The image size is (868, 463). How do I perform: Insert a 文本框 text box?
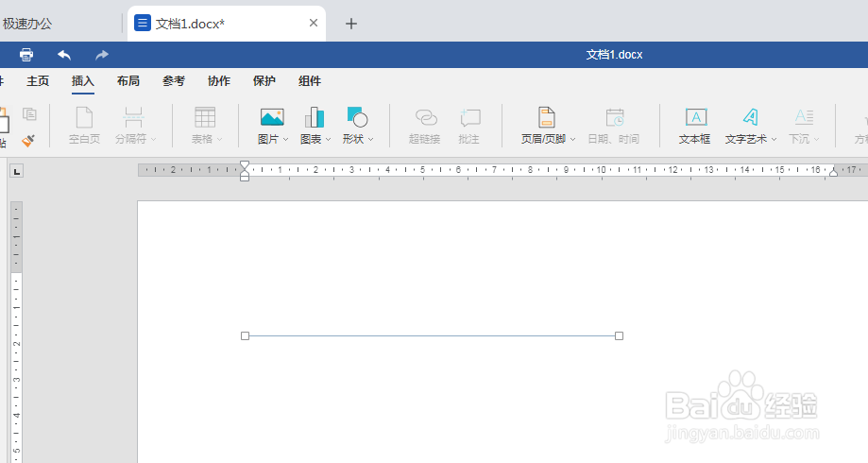[695, 126]
